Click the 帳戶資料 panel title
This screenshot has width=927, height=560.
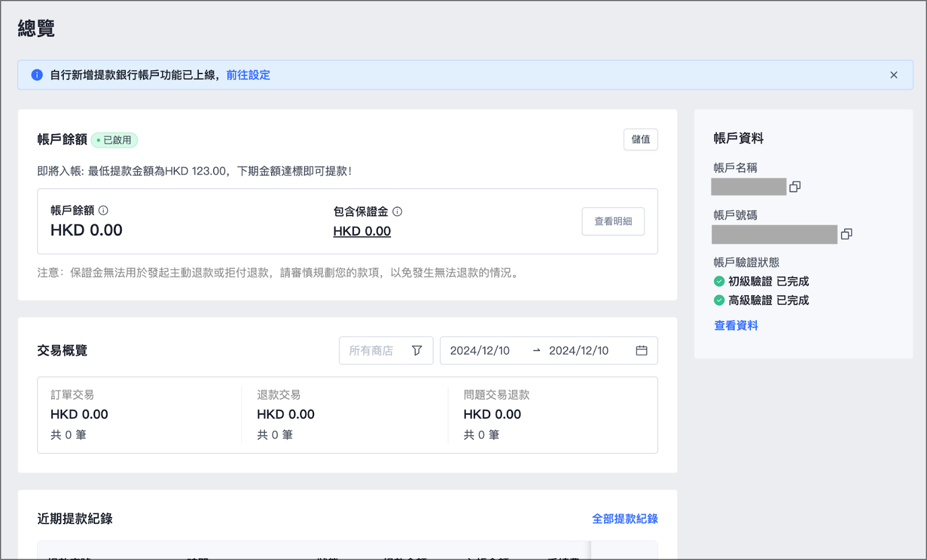click(739, 138)
